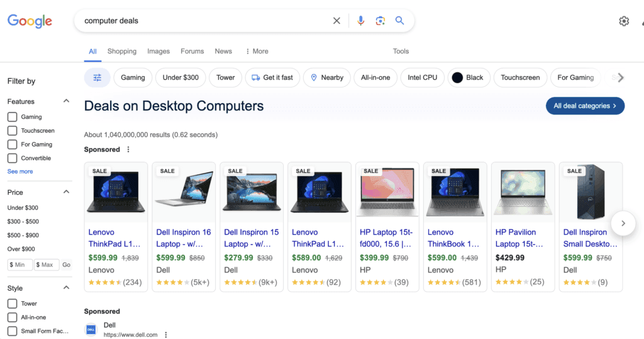
Task: Open HP Laptop 15t-fd000 product image
Action: click(x=387, y=192)
